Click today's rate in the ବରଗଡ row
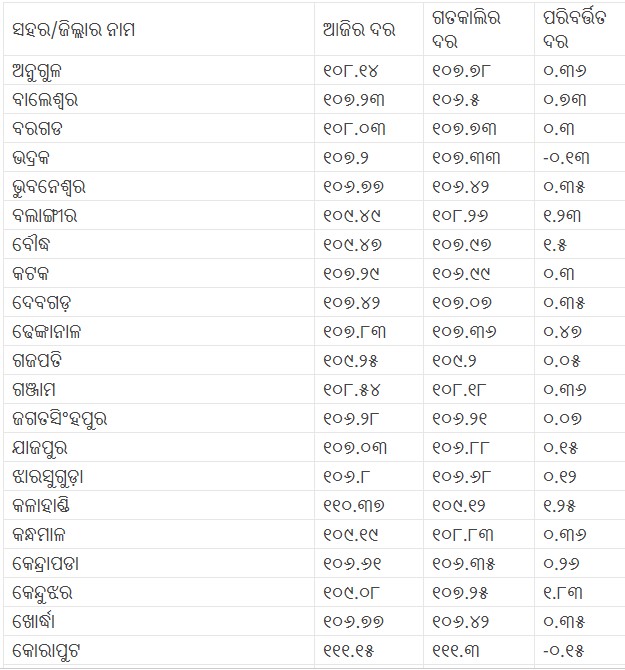This screenshot has height=670, width=625. pyautogui.click(x=355, y=129)
